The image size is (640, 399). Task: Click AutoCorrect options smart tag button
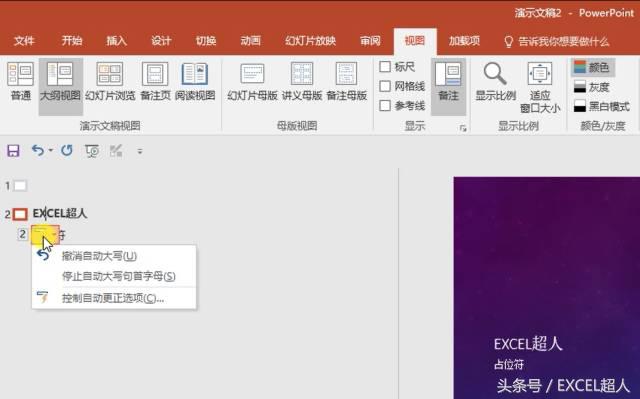(x=45, y=235)
